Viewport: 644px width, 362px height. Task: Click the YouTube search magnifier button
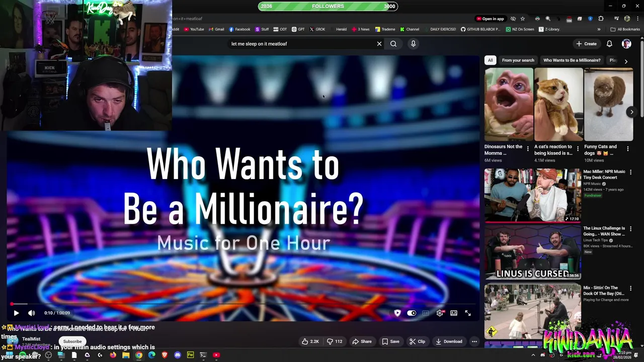point(393,44)
